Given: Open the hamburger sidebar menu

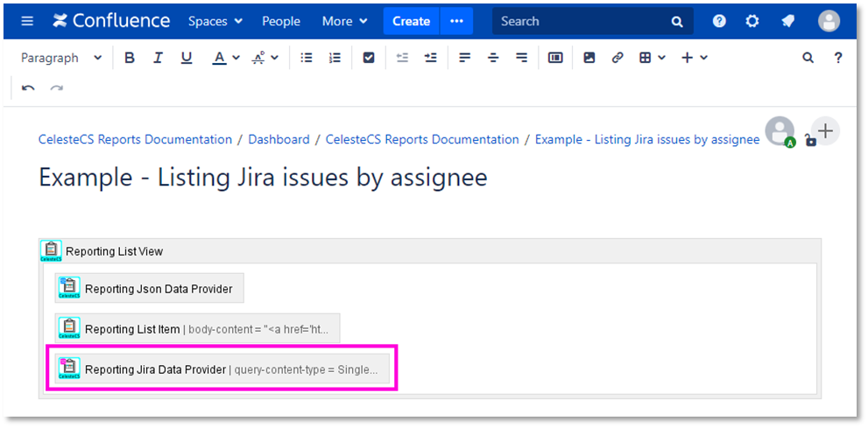Looking at the screenshot, I should point(26,21).
